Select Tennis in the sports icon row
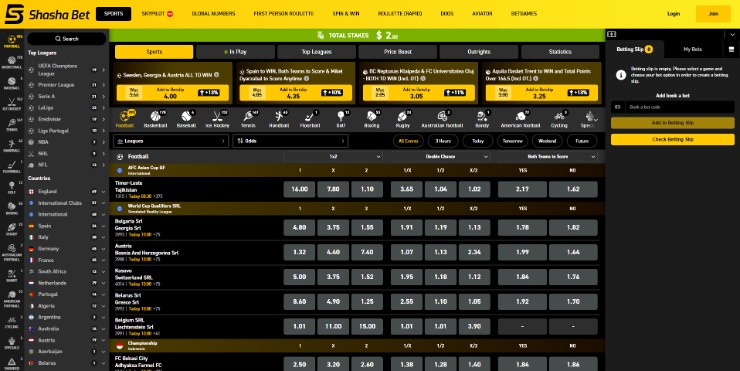740x371 pixels. [x=248, y=119]
